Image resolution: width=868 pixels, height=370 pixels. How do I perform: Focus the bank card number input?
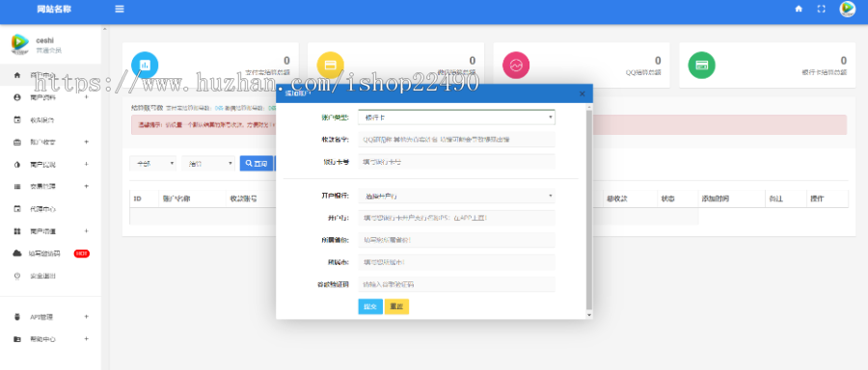[457, 162]
